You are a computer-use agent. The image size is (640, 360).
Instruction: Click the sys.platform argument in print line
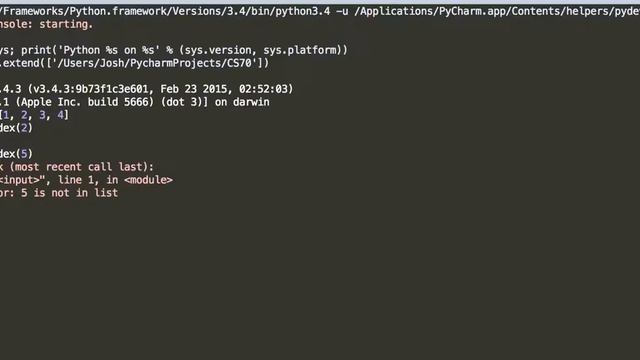pyautogui.click(x=300, y=51)
